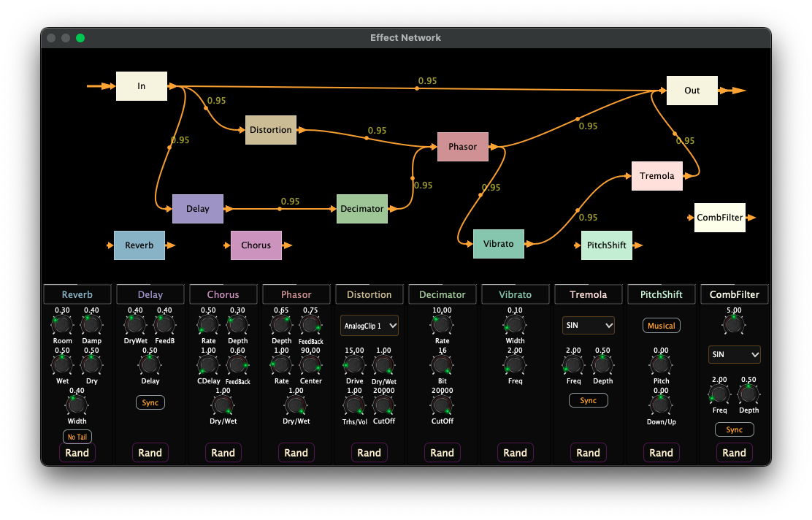Click the Distortion-to-Phasor connection gain point

point(367,138)
